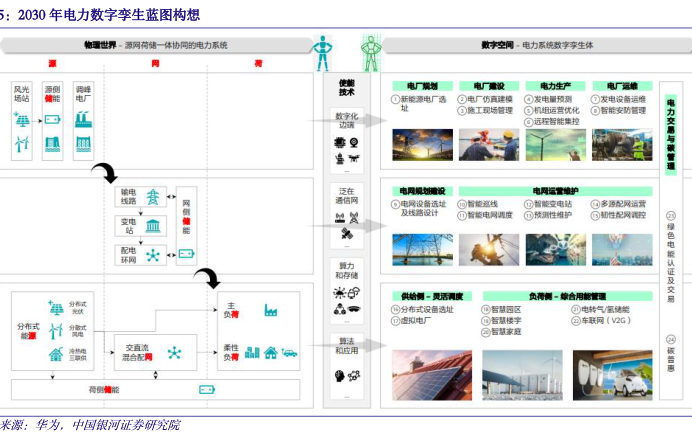Click the text 智能电网调度
Screen dimensions: 692x442
(x=490, y=215)
